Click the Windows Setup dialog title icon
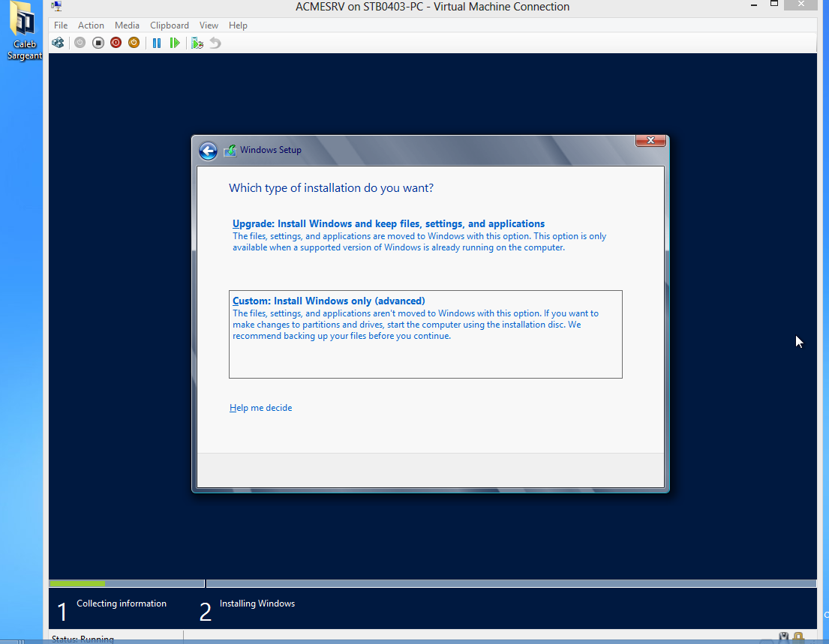 pyautogui.click(x=230, y=151)
